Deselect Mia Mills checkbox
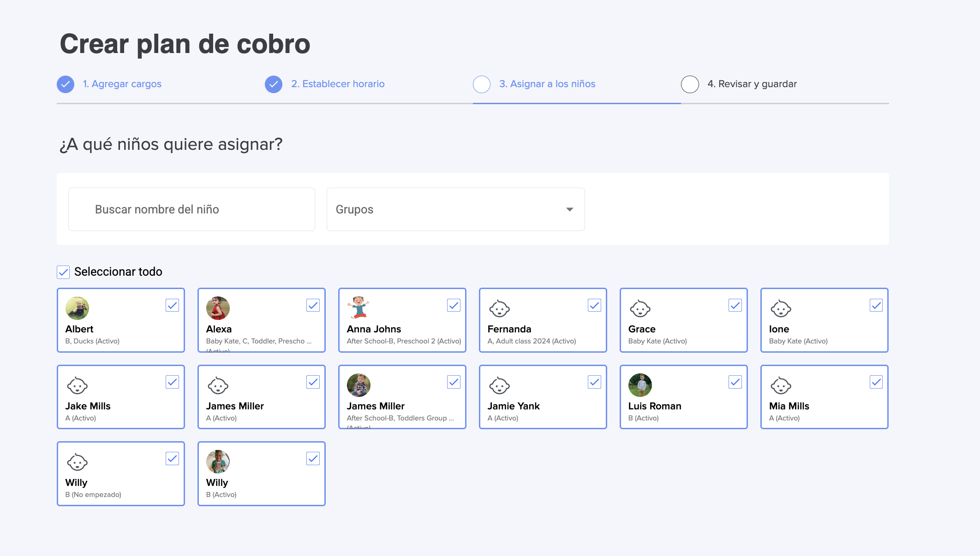Screen dimensions: 980x556 pos(876,382)
